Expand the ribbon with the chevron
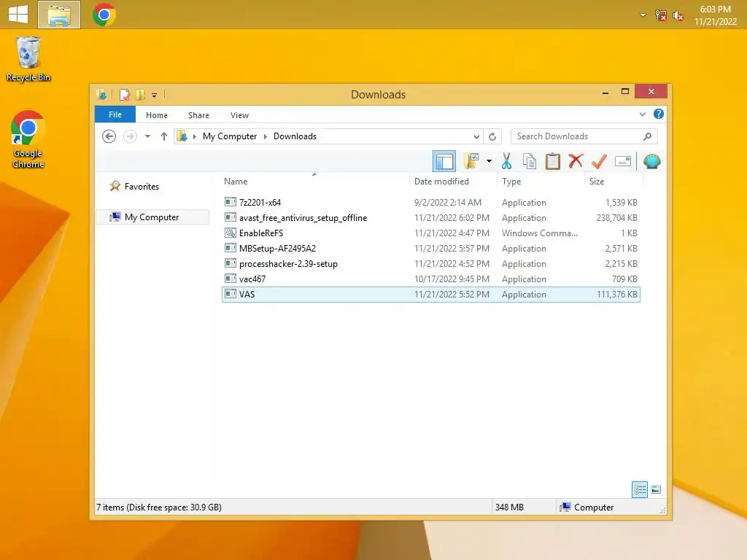The image size is (747, 560). tap(642, 114)
